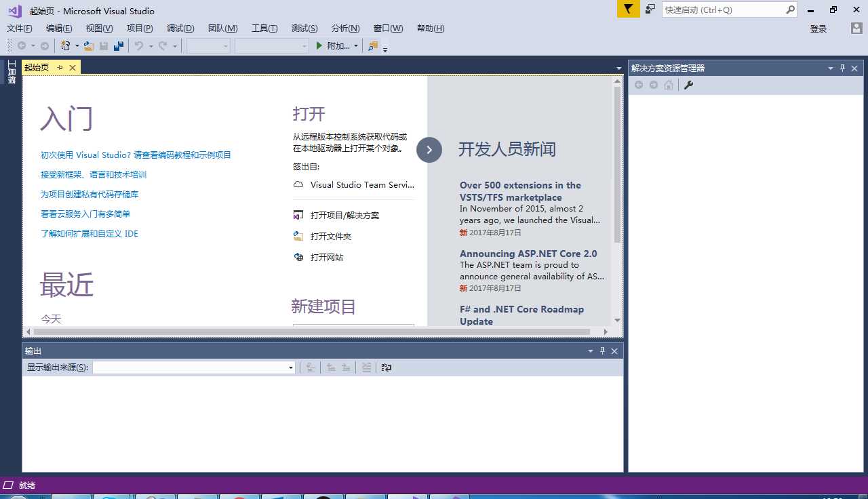Toggle auto-hide pin on Solution Explorer

point(843,68)
